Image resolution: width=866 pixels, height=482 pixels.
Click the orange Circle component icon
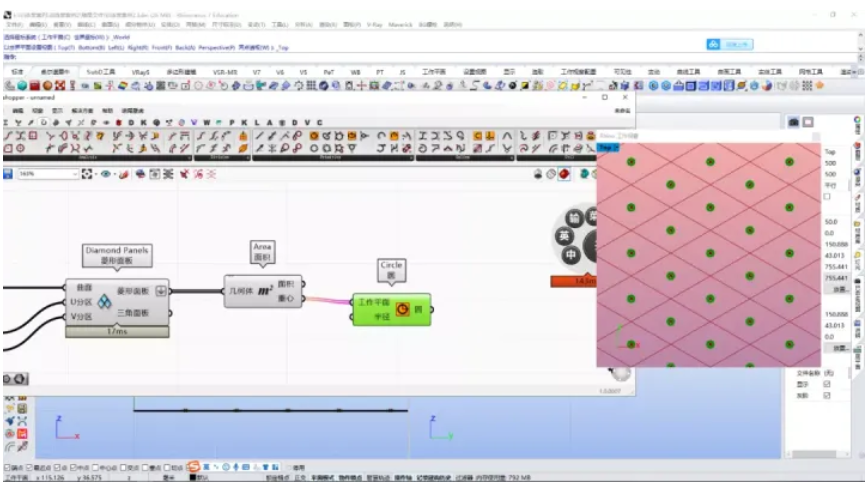pyautogui.click(x=403, y=309)
